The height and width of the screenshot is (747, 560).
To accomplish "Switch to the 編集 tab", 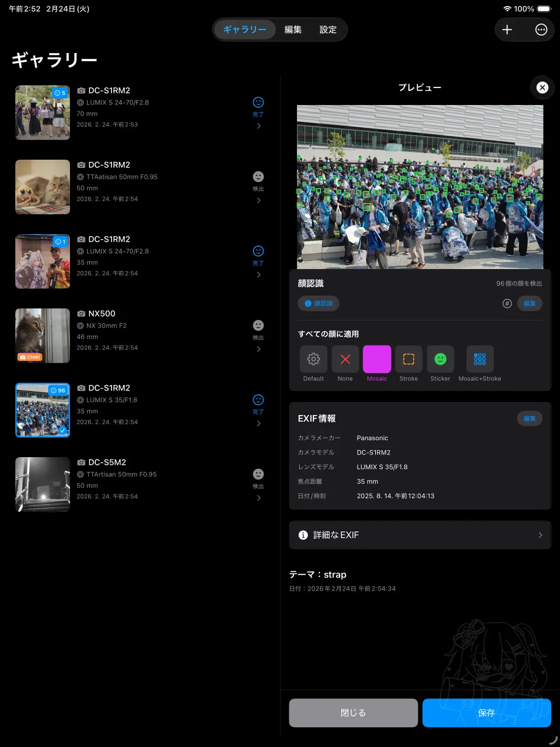I will coord(293,30).
